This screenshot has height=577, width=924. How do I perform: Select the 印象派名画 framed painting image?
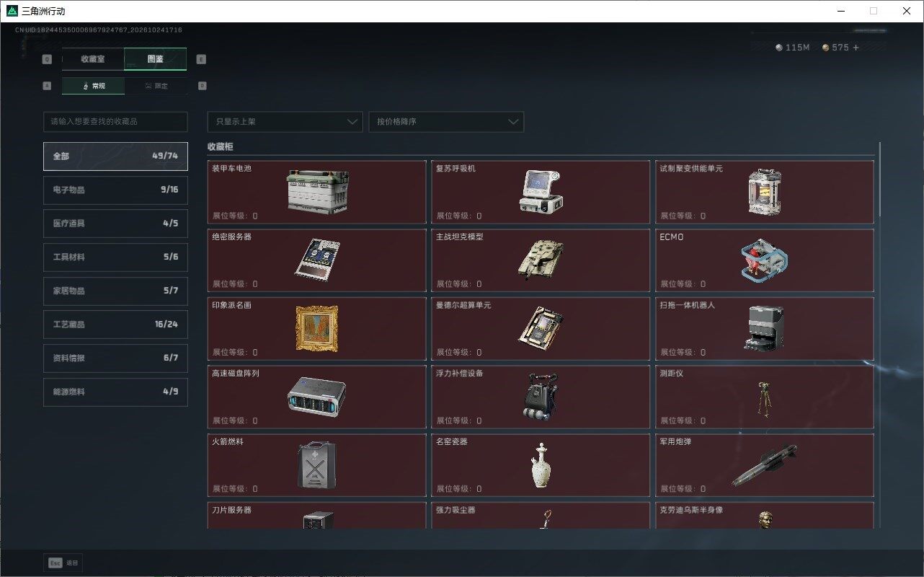pos(317,328)
